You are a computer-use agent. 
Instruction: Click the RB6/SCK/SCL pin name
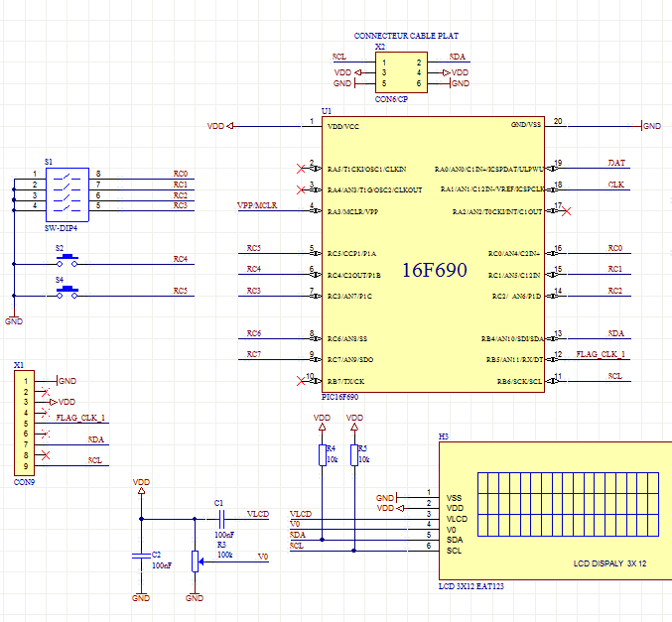coord(519,381)
